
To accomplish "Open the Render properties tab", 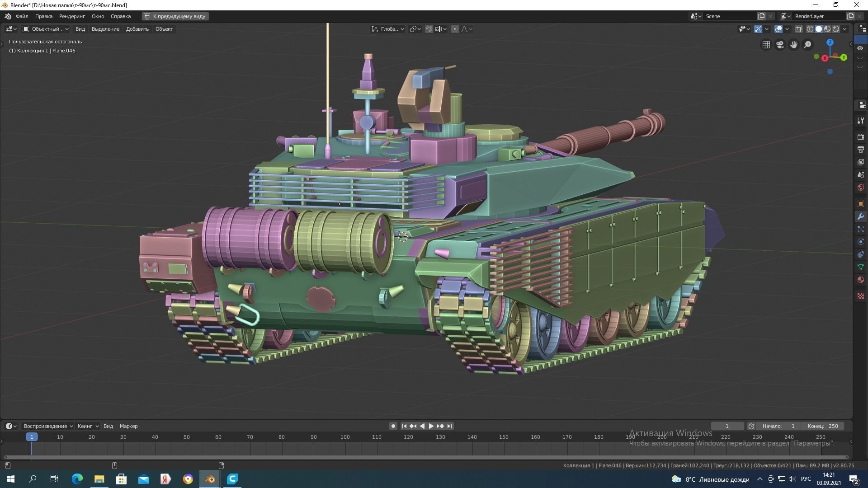I will (x=860, y=136).
